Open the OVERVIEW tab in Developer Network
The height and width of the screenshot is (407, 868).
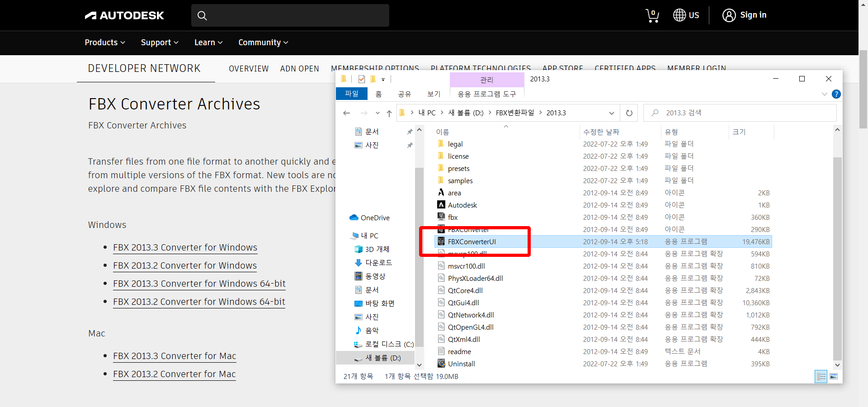click(x=249, y=69)
